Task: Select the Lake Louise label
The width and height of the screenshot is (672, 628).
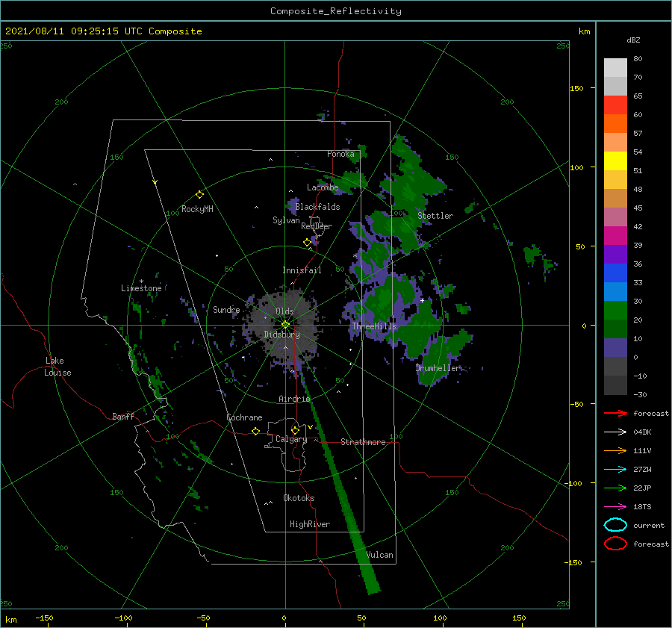Action: coord(57,367)
